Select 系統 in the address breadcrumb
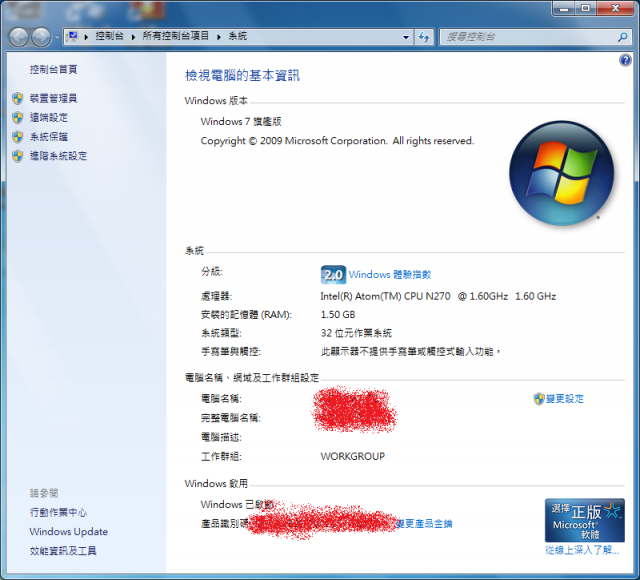Image resolution: width=640 pixels, height=580 pixels. 238,36
